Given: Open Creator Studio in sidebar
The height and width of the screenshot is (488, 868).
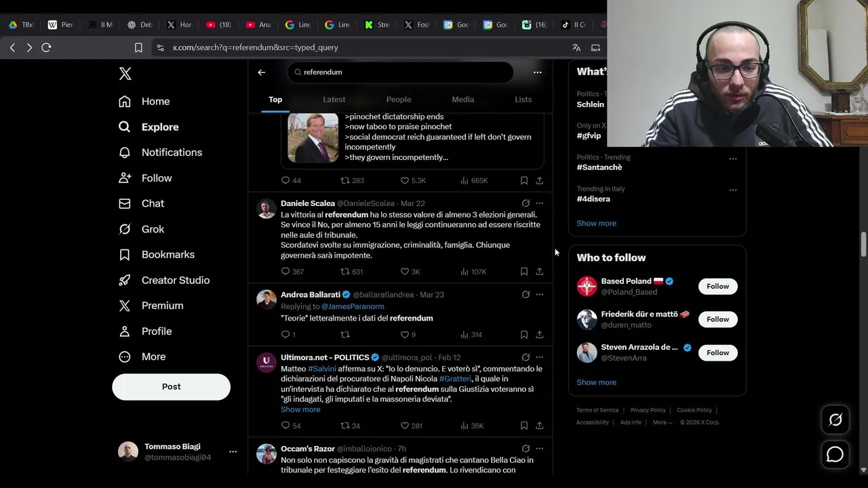Looking at the screenshot, I should 164,280.
